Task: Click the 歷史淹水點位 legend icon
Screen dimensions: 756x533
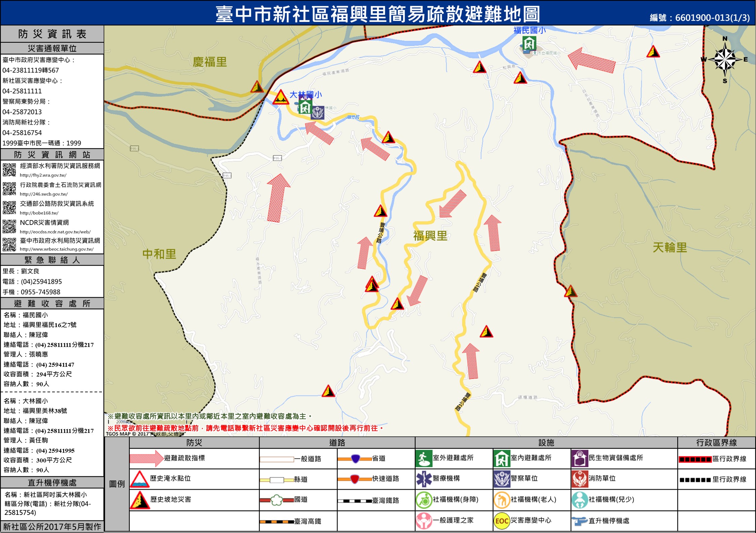Action: click(140, 479)
